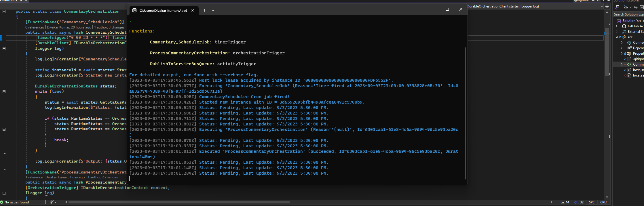Click the CRLF line ending indicator
The width and height of the screenshot is (644, 206).
tap(604, 202)
